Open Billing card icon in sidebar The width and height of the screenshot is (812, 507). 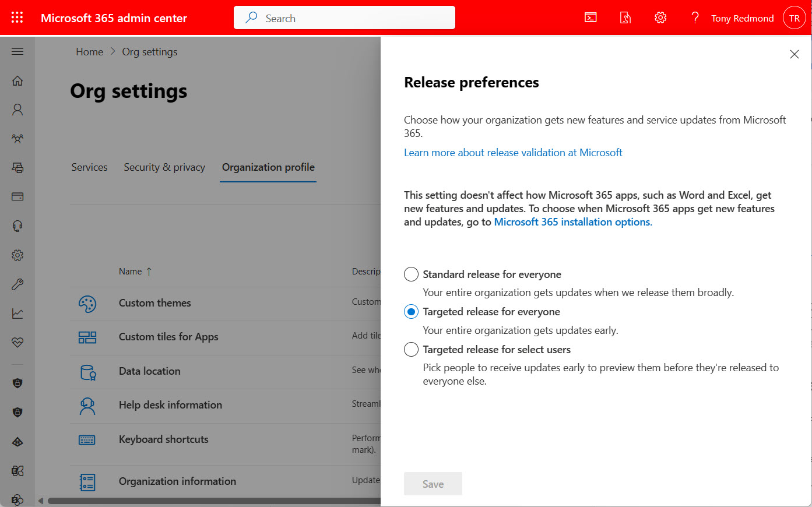pos(17,197)
